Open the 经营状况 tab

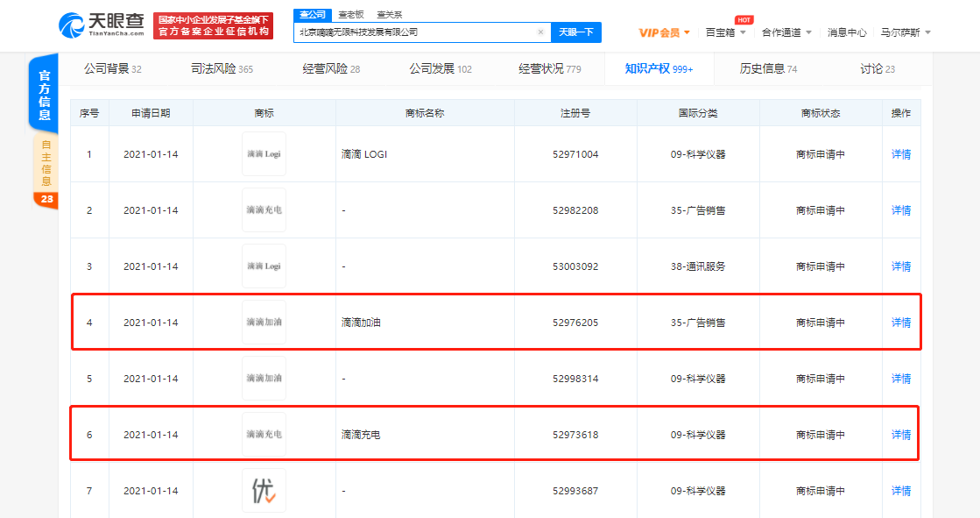pyautogui.click(x=550, y=69)
